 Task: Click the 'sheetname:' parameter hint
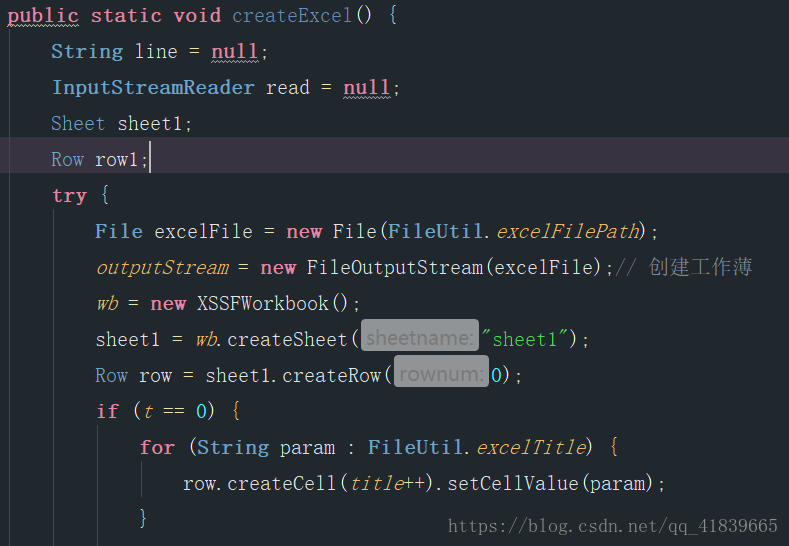pos(420,337)
